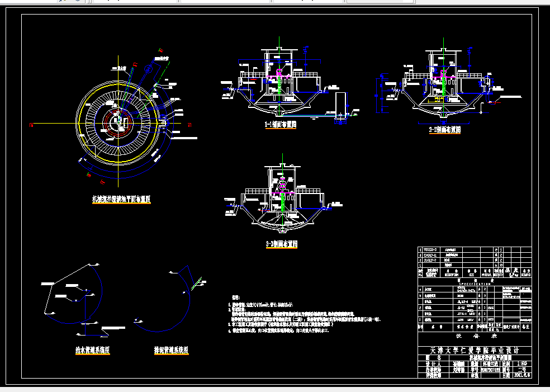The width and height of the screenshot is (550, 392).
Task: Click the 给水管道系统图 title
Action: 93,350
